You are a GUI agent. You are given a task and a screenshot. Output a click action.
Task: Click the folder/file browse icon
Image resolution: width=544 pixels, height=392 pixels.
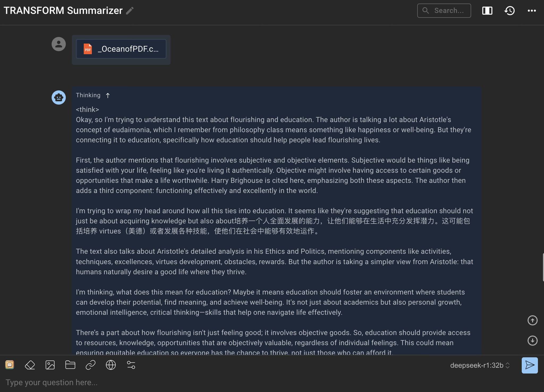click(x=70, y=365)
